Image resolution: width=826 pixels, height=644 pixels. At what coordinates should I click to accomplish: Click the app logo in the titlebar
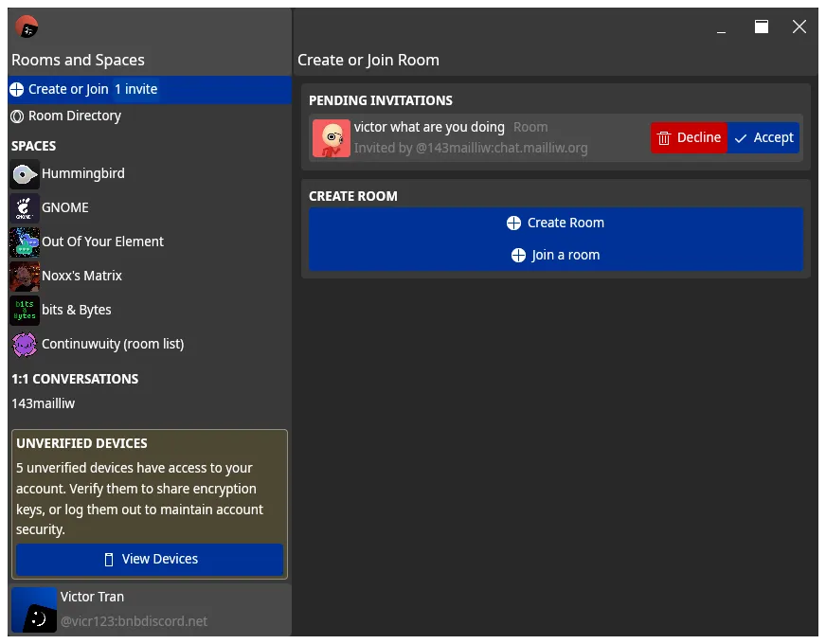click(x=25, y=27)
